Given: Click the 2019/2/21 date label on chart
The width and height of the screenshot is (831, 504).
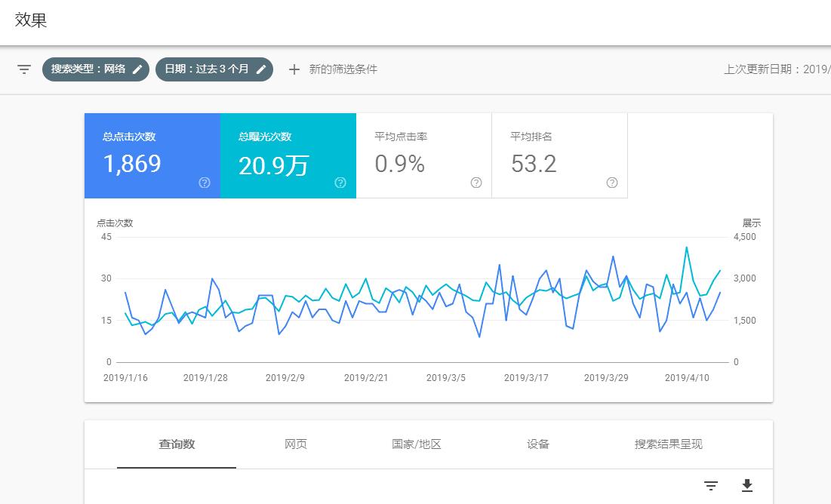Looking at the screenshot, I should 366,378.
